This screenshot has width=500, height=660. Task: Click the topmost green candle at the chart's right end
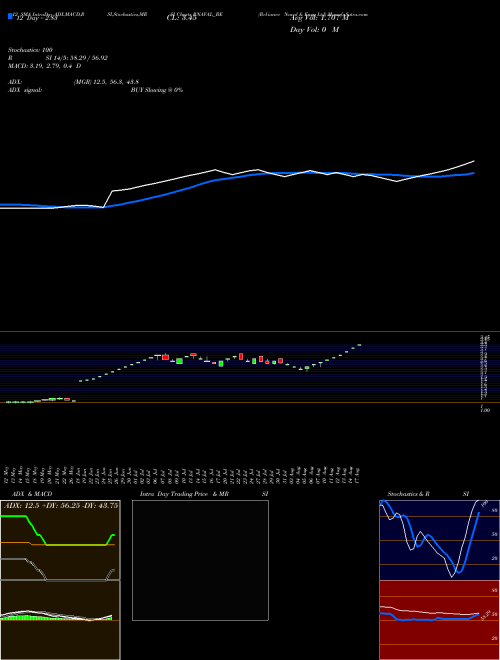[x=359, y=345]
